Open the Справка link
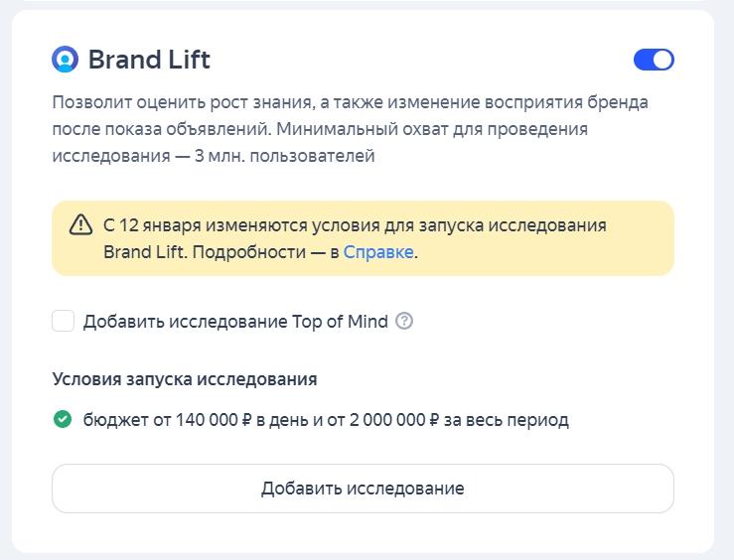 378,252
